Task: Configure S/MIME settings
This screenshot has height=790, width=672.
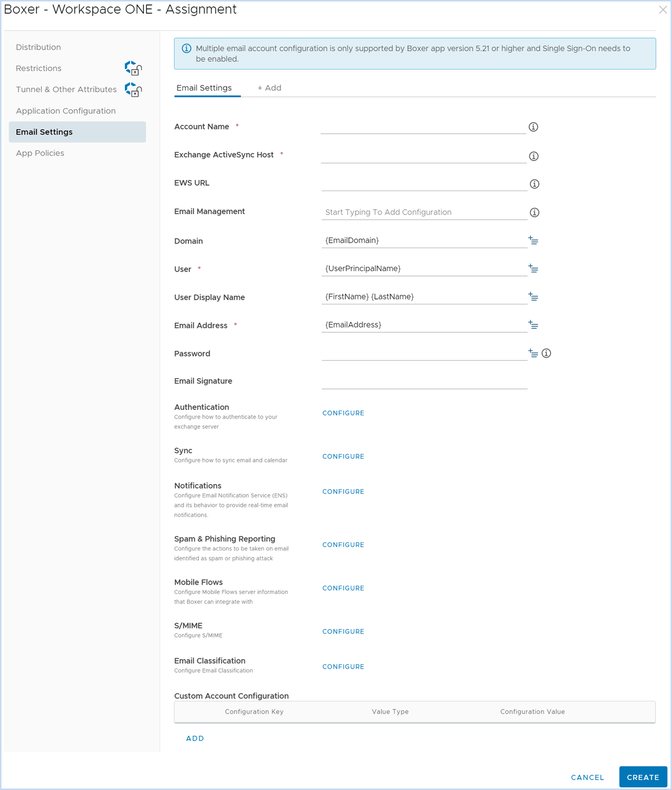Action: [x=343, y=632]
